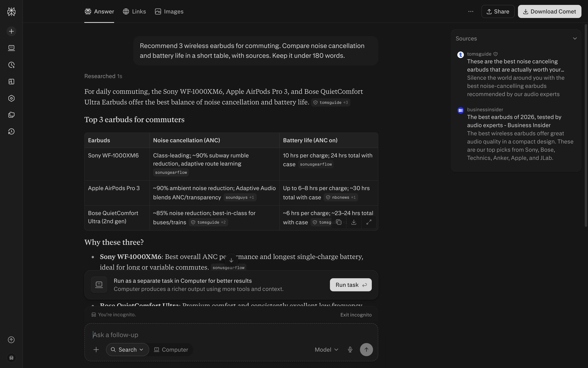
Task: Click sonusgearflow citation in Battery life cell
Action: pos(316,164)
